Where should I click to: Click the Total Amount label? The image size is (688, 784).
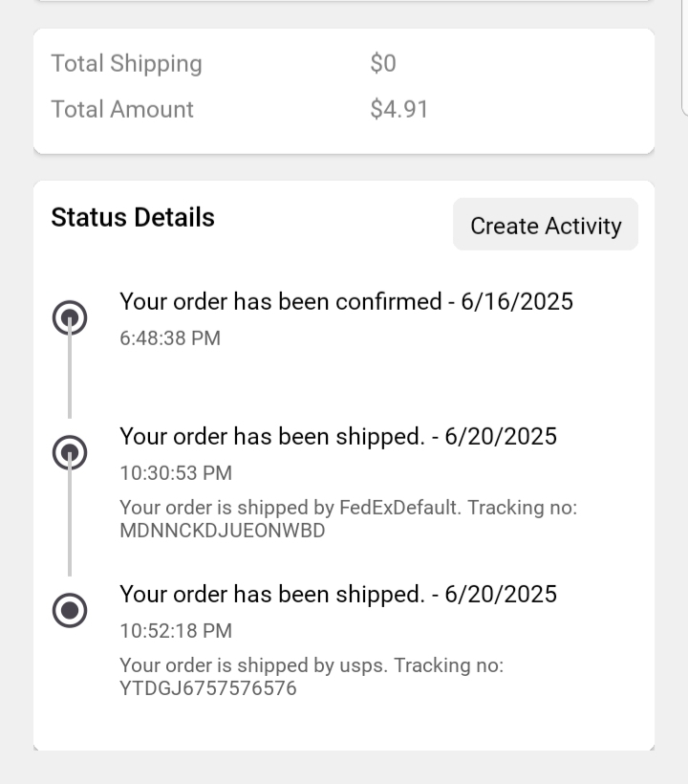tap(122, 110)
